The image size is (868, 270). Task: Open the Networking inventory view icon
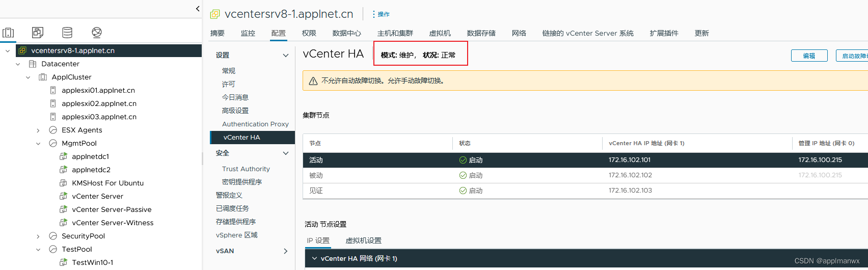[x=97, y=33]
